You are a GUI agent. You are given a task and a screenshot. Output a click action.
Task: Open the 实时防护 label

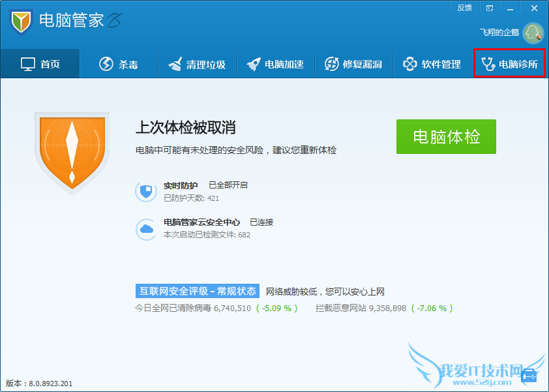181,185
